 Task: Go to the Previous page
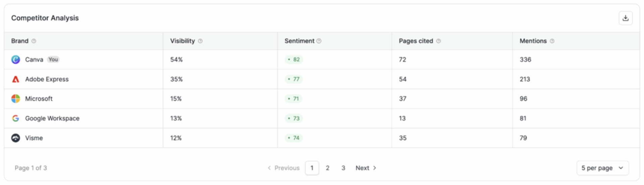(x=283, y=168)
